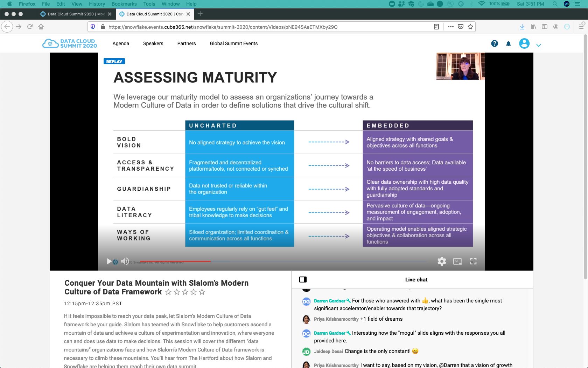Open the Speakers page
This screenshot has height=368, width=588.
click(x=153, y=43)
